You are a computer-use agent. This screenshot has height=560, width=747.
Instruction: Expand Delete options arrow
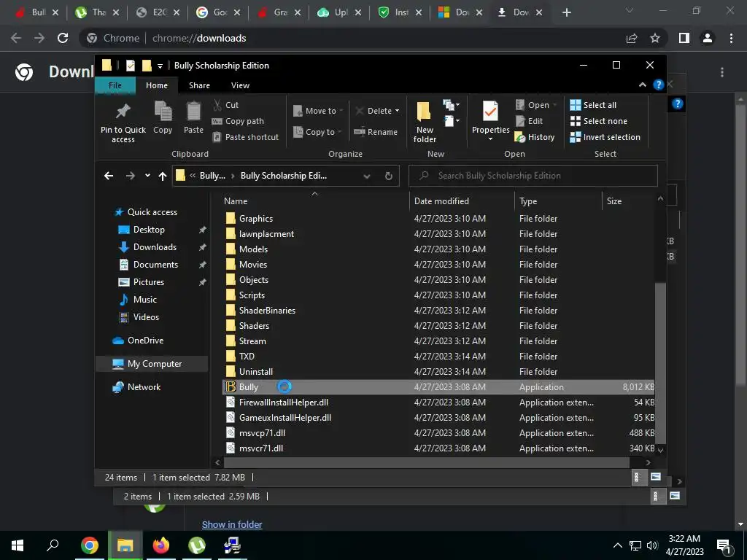tap(398, 111)
